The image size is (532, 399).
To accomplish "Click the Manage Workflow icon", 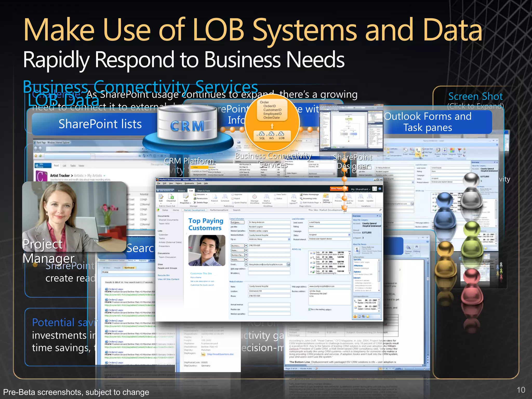I will click(255, 197).
